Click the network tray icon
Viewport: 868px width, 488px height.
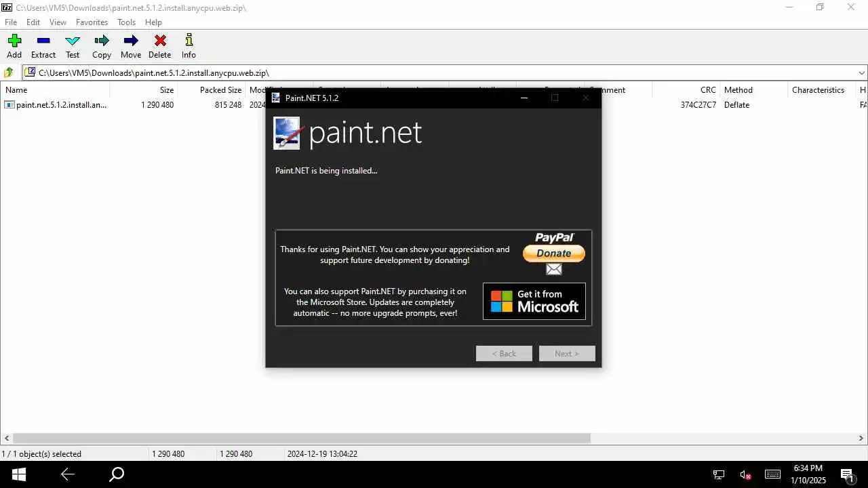tap(719, 475)
